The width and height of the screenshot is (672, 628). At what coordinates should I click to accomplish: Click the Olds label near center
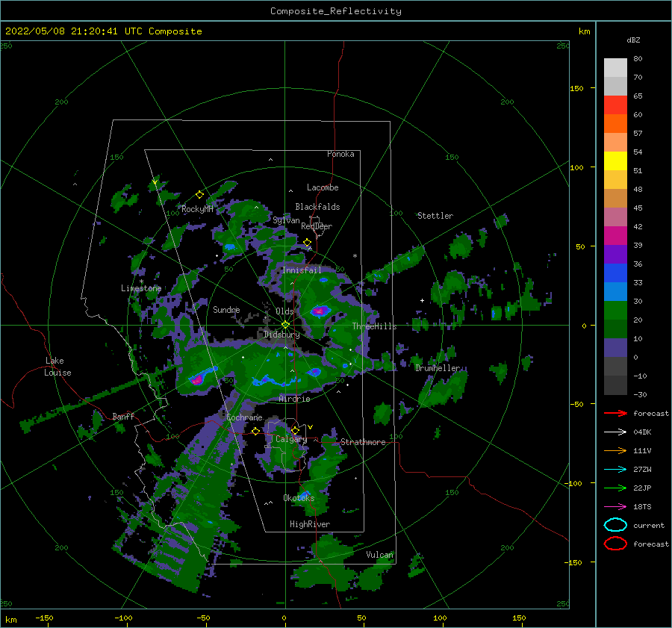click(284, 311)
